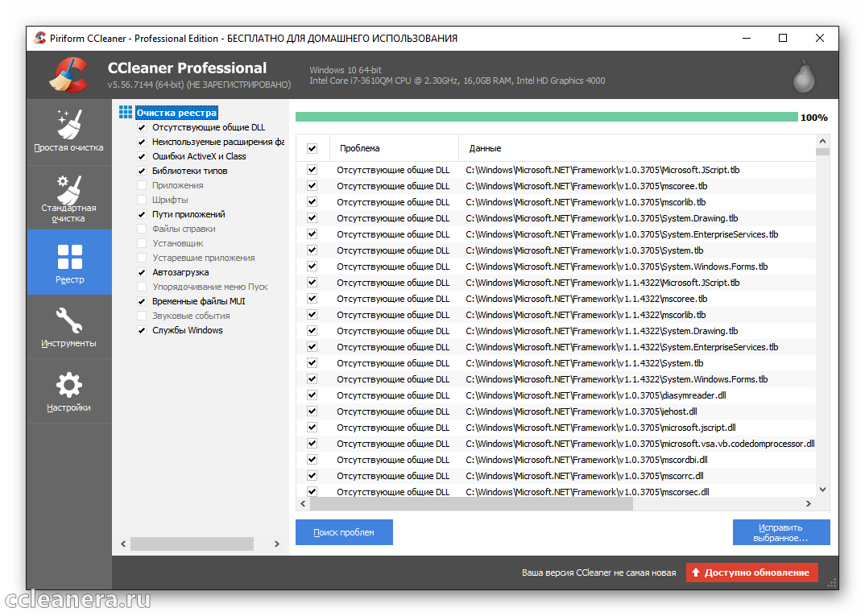Toggle select-all checkbox in results header
The height and width of the screenshot is (616, 865).
312,148
